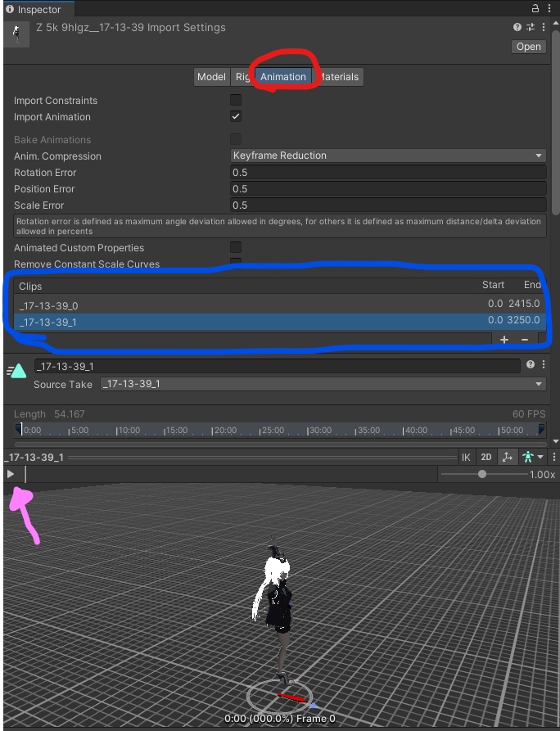
Task: Click the Scale Error value field
Action: [388, 205]
